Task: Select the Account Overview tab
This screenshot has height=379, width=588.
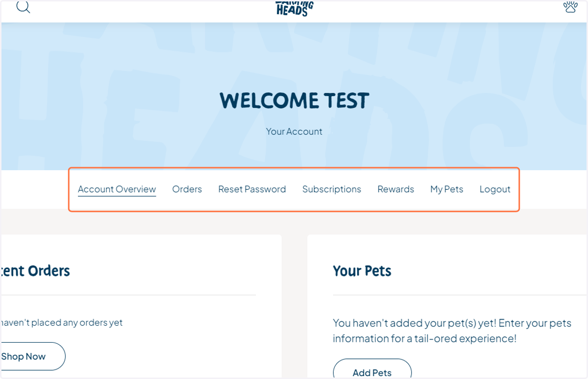Action: [x=117, y=189]
